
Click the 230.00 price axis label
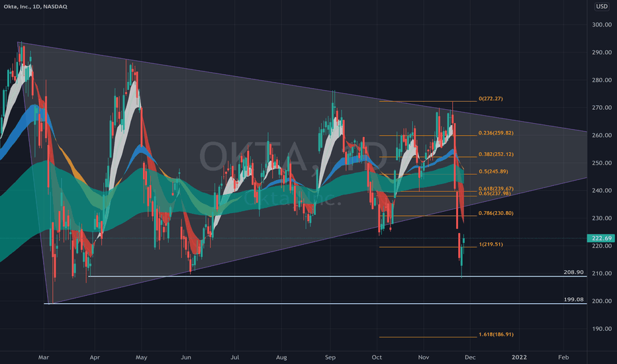[602, 218]
